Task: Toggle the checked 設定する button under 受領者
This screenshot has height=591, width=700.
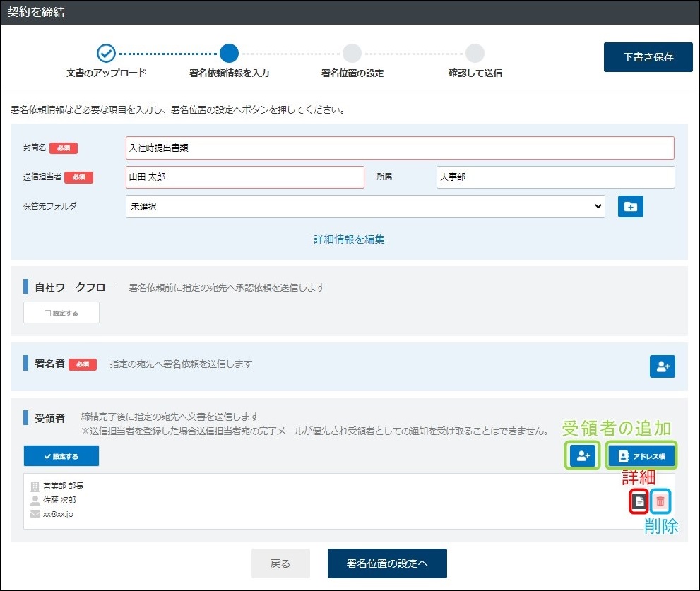Action: click(x=61, y=455)
